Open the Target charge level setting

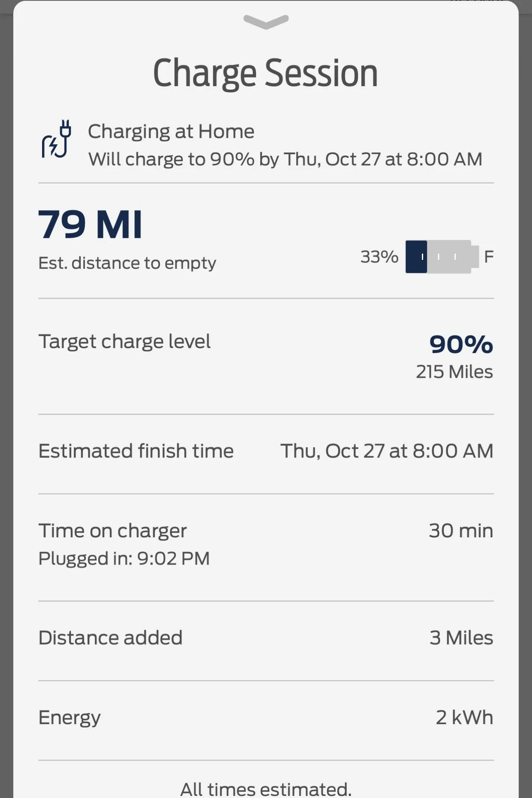[x=124, y=341]
